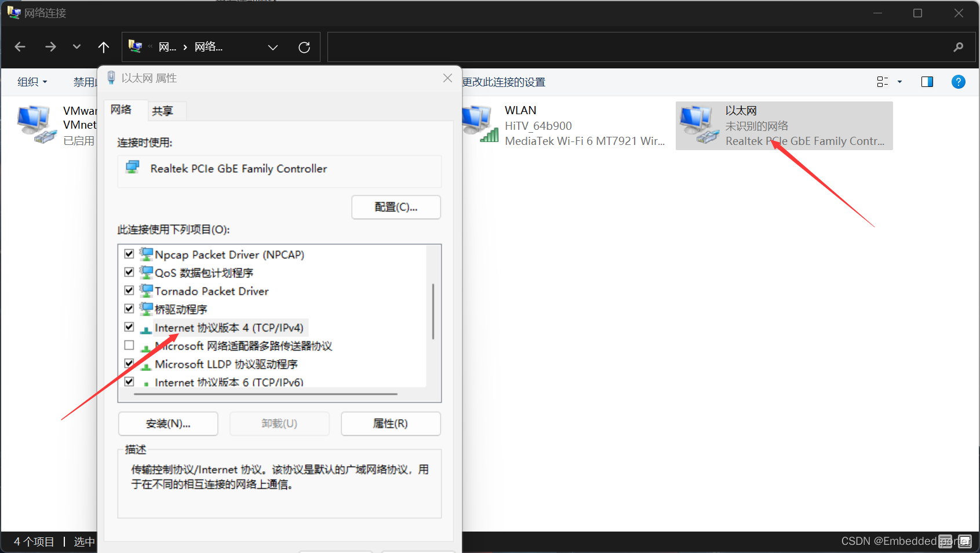This screenshot has width=980, height=553.
Task: Select the 以太网 adapter icon
Action: [x=700, y=125]
